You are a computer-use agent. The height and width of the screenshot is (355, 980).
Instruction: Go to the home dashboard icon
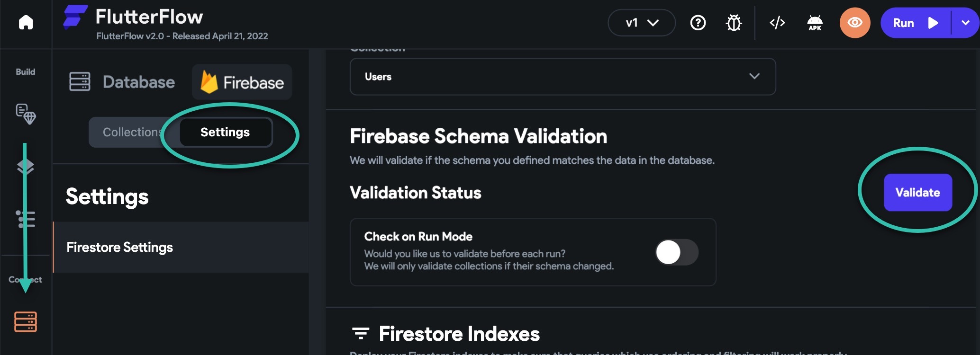(26, 22)
